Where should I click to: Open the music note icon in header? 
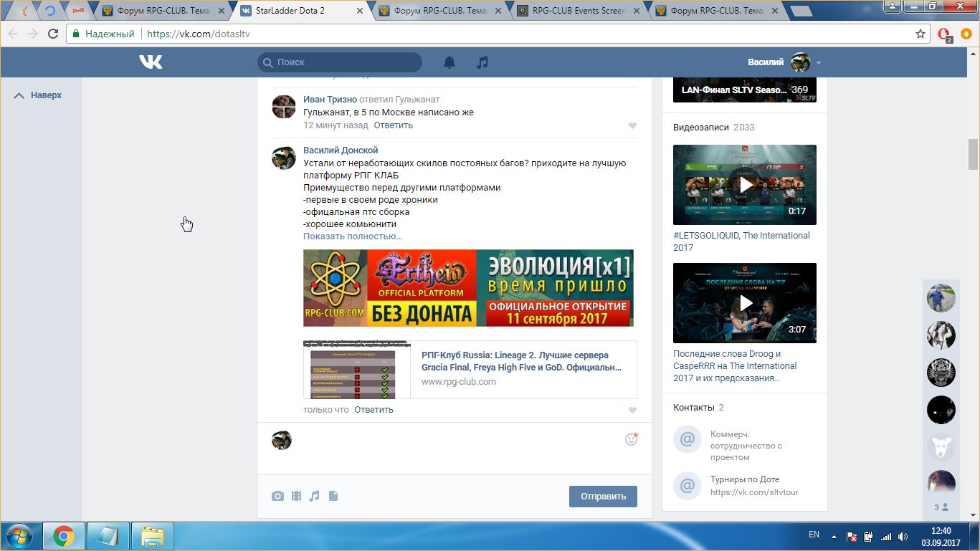coord(482,62)
